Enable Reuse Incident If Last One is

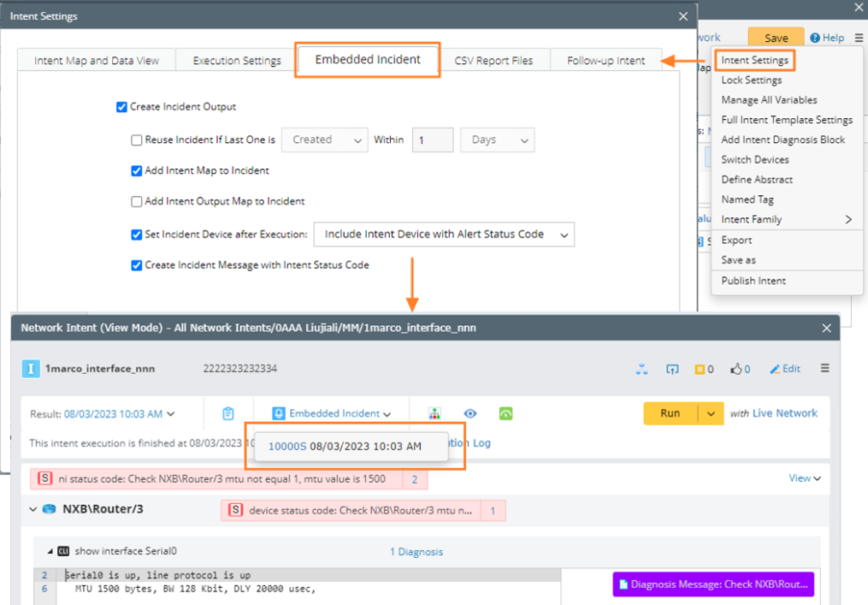coord(136,140)
